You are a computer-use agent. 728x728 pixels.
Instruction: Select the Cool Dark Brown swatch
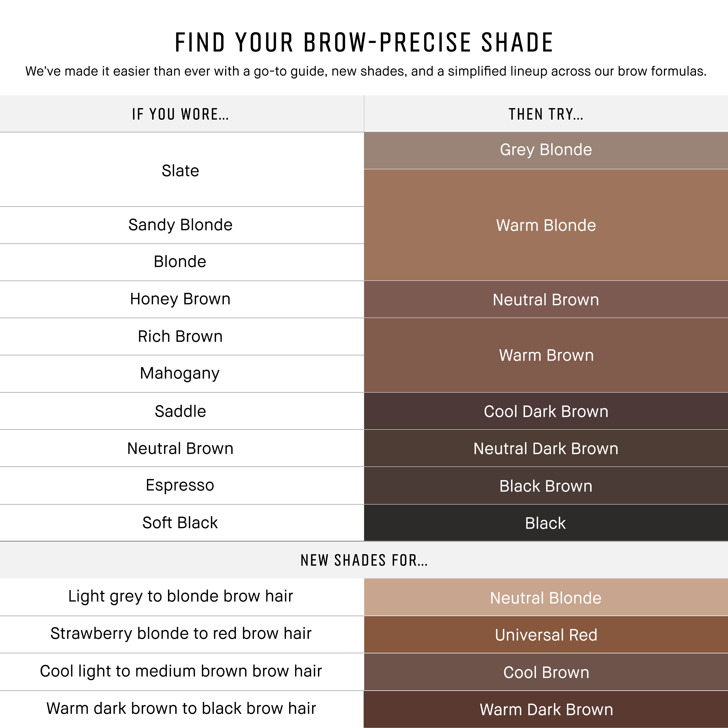click(x=546, y=411)
